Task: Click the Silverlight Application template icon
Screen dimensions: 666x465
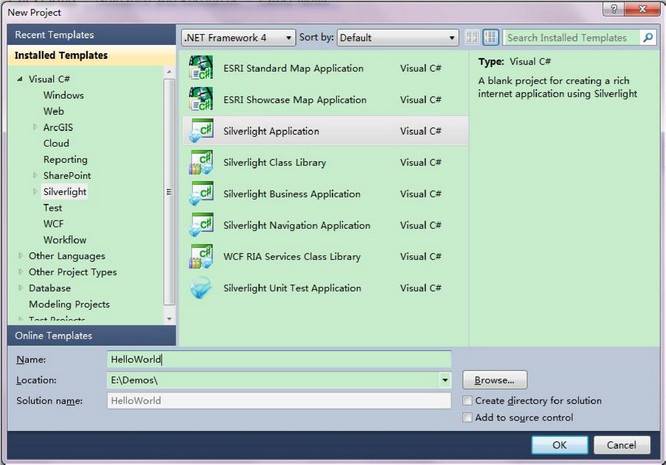Action: click(200, 131)
